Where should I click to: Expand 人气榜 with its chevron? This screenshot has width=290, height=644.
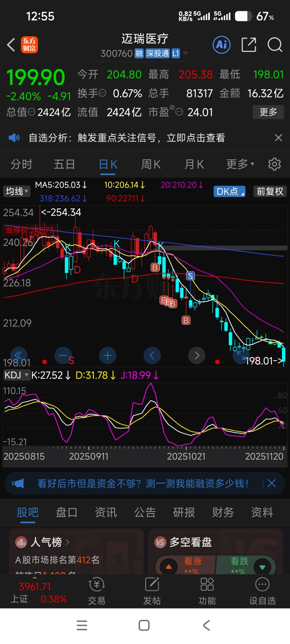(67, 542)
